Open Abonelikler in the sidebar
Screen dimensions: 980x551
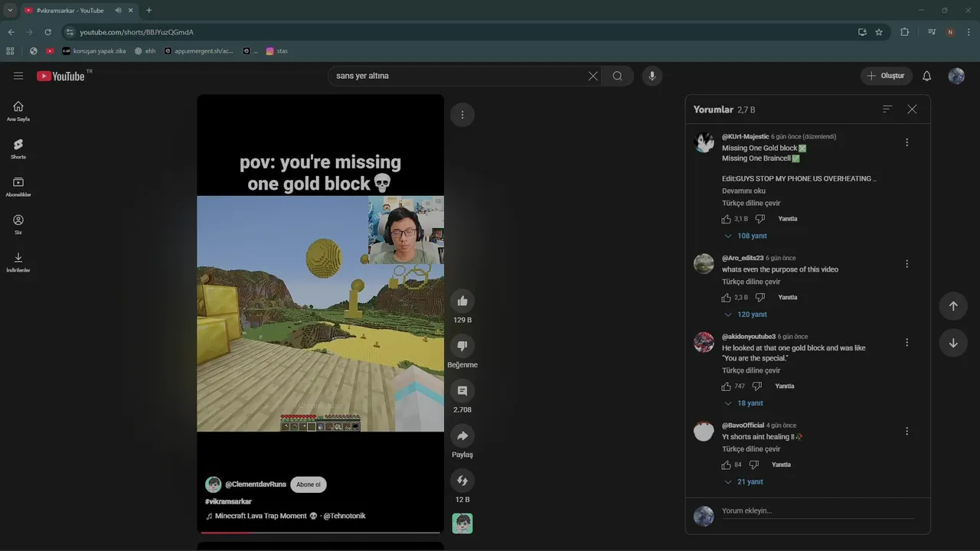tap(18, 187)
